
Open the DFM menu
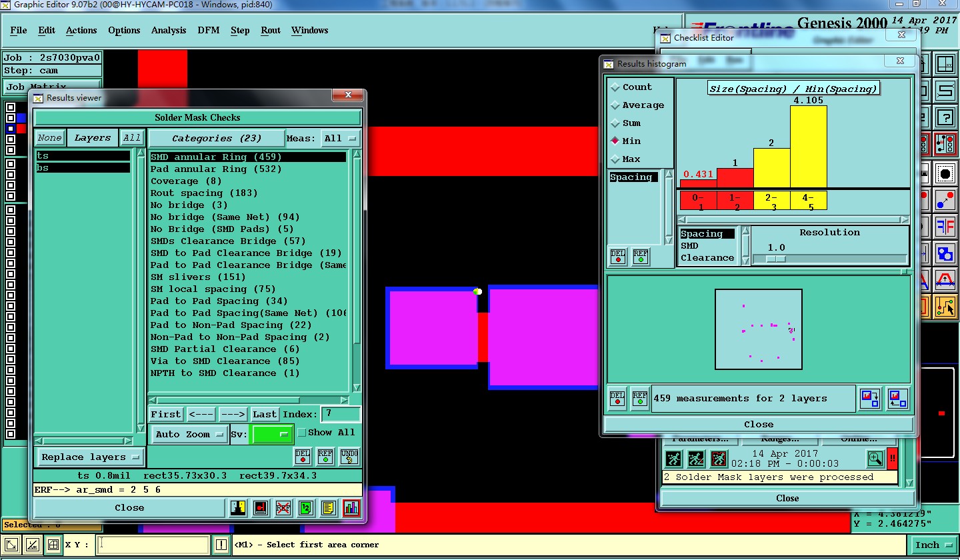coord(209,30)
